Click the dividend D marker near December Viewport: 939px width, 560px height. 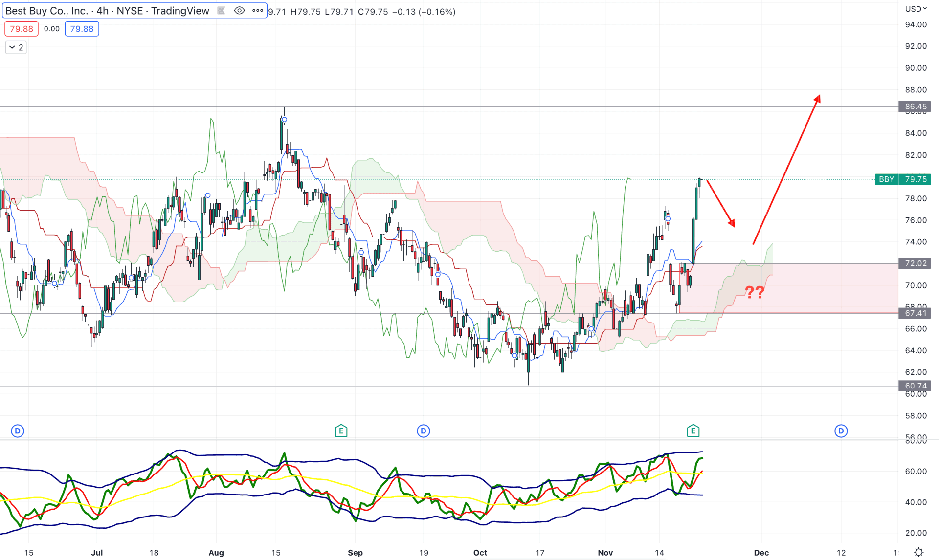(x=841, y=431)
